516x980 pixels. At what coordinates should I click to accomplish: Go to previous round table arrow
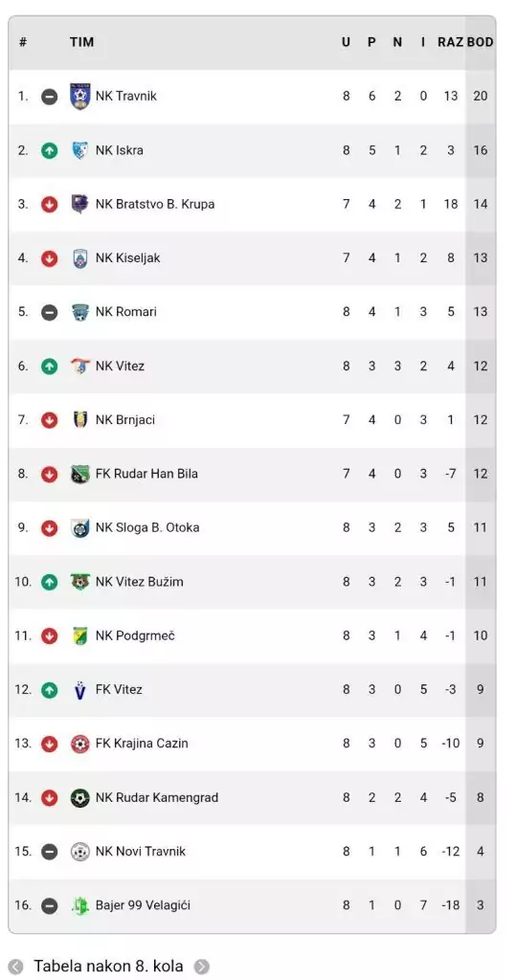[15, 967]
